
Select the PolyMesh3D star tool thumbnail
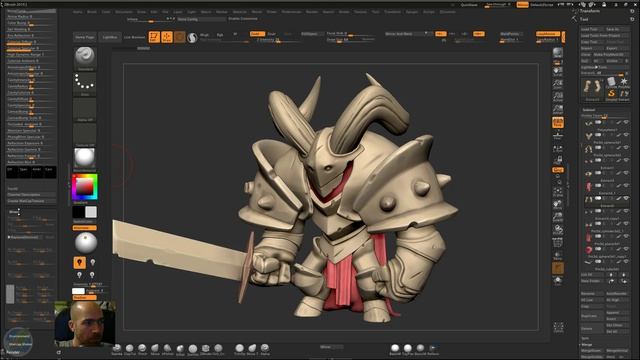click(624, 82)
